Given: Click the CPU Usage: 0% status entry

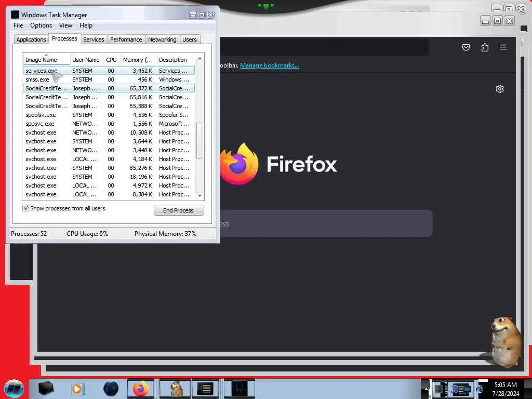Looking at the screenshot, I should click(87, 234).
